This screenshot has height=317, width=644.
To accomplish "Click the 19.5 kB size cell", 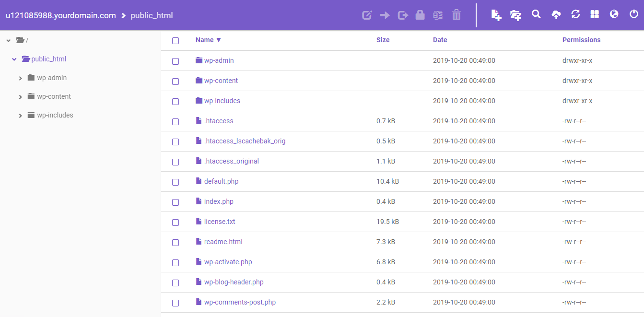I will 387,222.
